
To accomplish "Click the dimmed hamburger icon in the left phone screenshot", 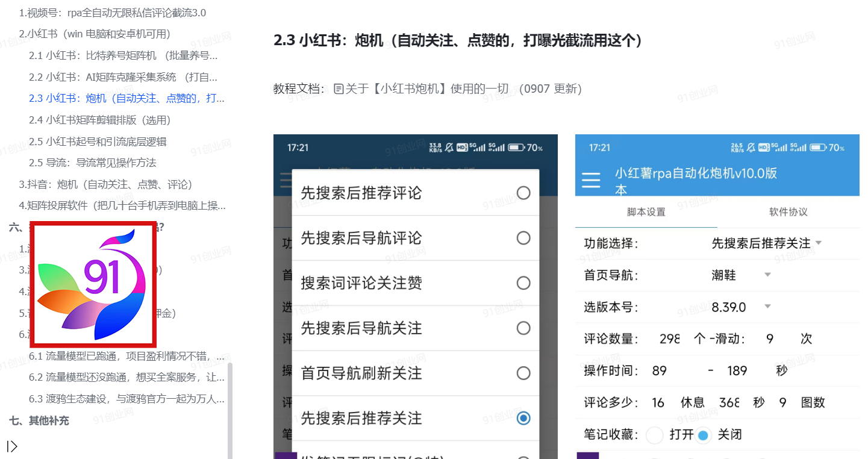I will (x=286, y=181).
